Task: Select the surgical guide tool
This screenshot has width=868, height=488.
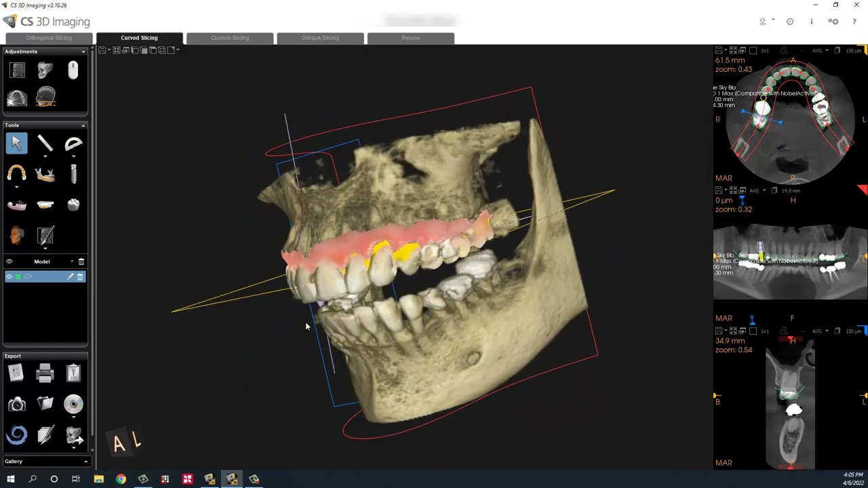Action: [45, 205]
